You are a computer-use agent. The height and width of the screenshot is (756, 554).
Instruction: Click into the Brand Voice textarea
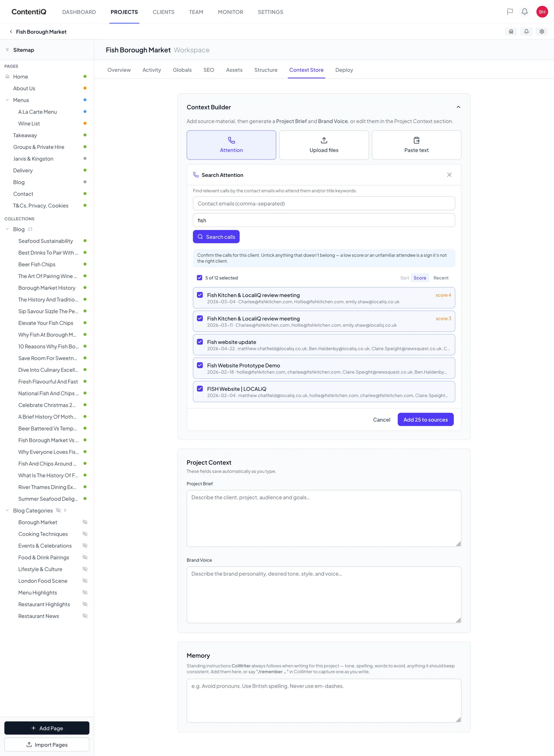(x=324, y=595)
